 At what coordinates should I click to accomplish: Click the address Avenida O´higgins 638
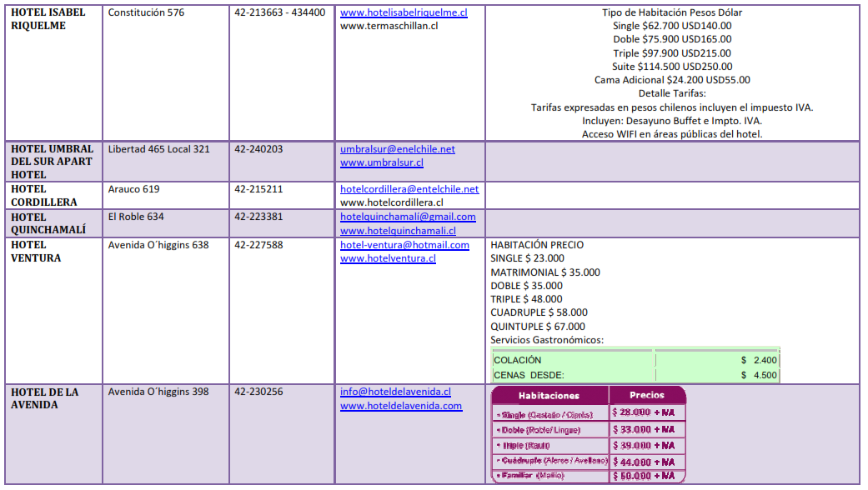pyautogui.click(x=158, y=244)
